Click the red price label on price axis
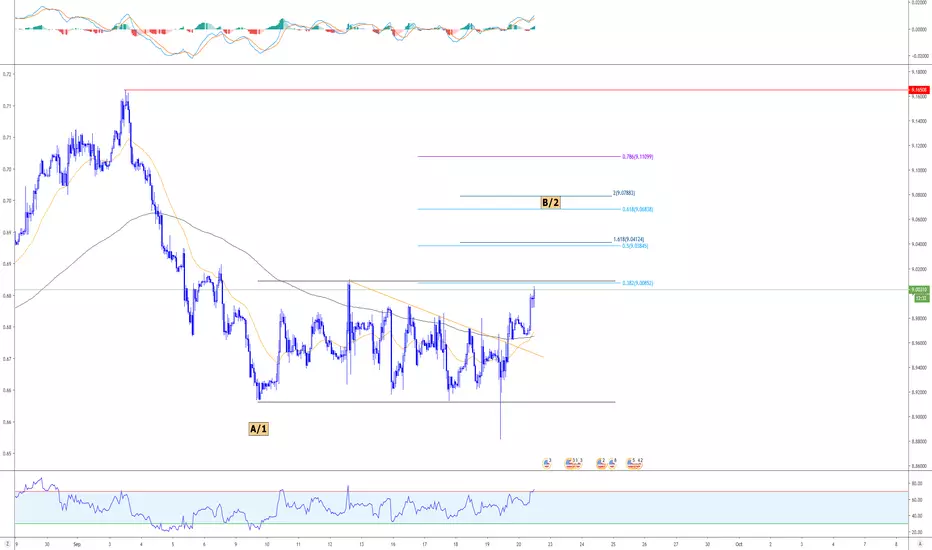Image resolution: width=932 pixels, height=550 pixels. pos(919,90)
